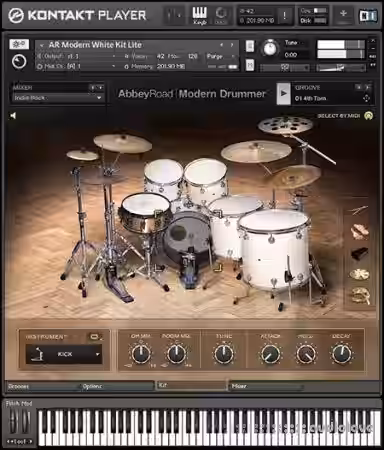
Task: Adjust the DECAY knob
Action: (x=341, y=354)
